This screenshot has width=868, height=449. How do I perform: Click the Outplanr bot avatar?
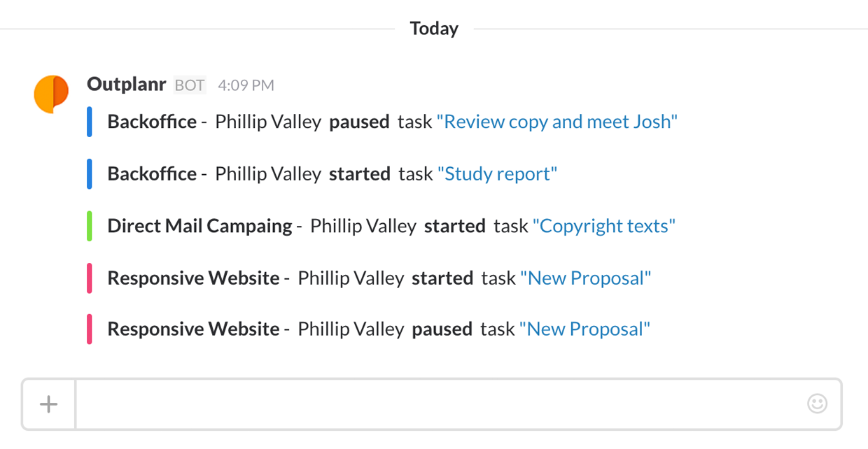pos(51,94)
